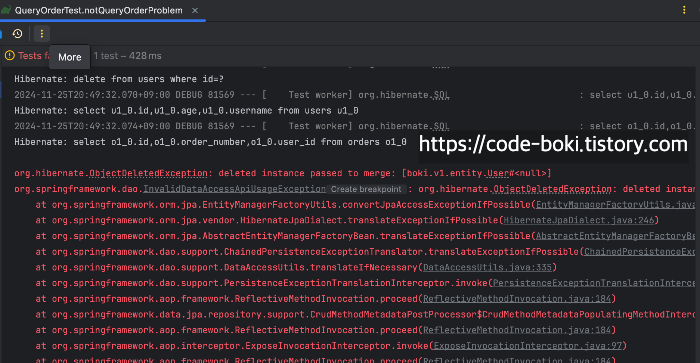Open DataAccessUtils.java:335 source link
Viewport: 700px width, 363px height.
coord(488,267)
